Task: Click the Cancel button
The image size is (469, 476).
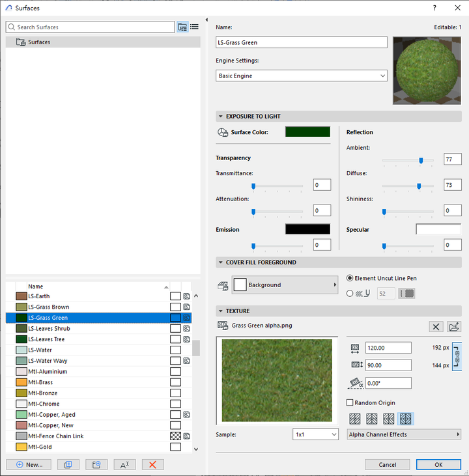Action: tap(388, 464)
